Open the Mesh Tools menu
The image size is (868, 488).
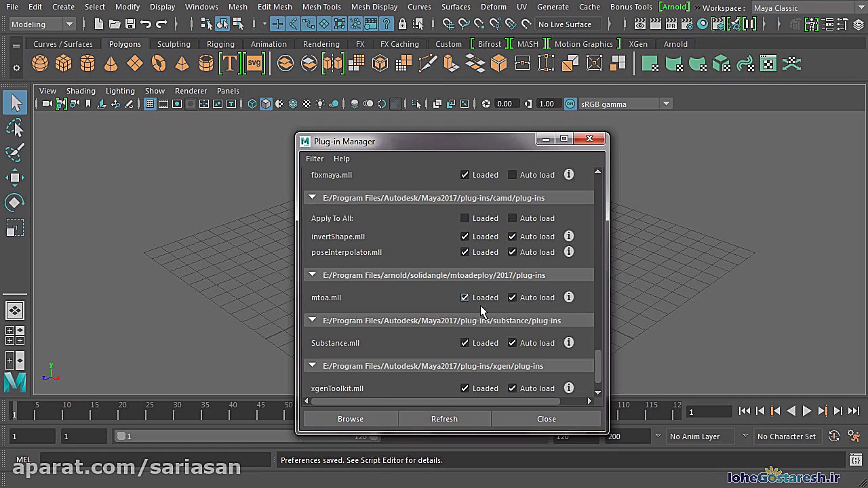[x=321, y=7]
